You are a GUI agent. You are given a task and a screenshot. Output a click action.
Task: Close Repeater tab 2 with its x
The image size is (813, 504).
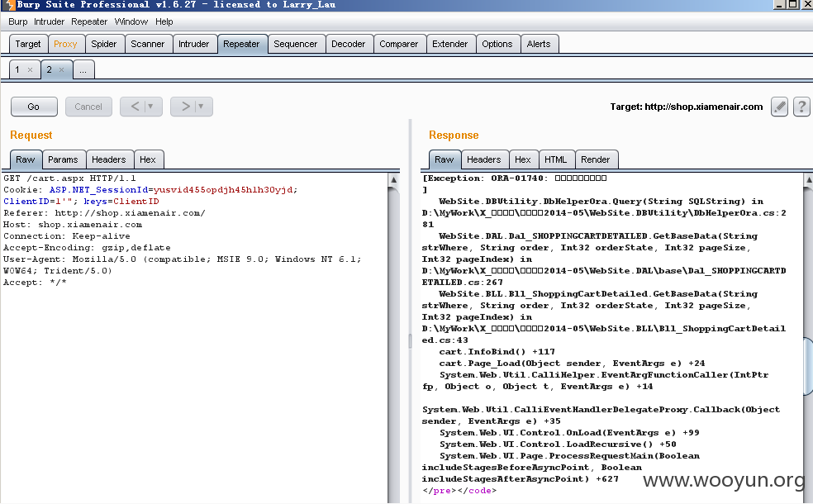pos(62,69)
